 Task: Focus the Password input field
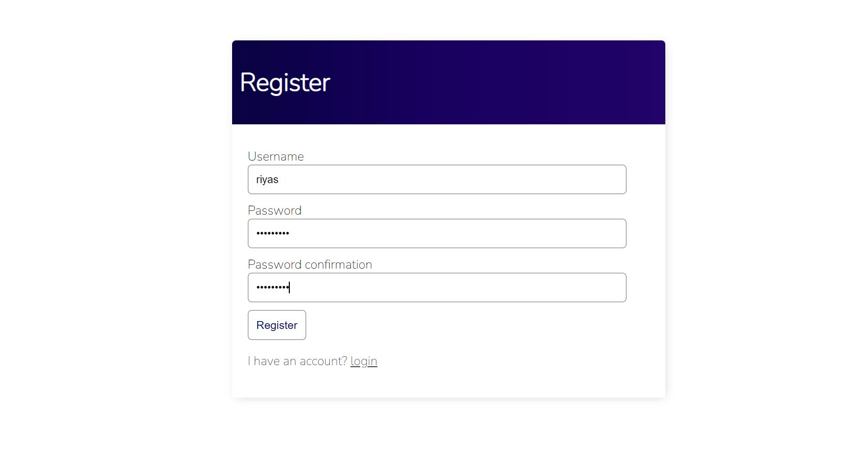tap(436, 233)
